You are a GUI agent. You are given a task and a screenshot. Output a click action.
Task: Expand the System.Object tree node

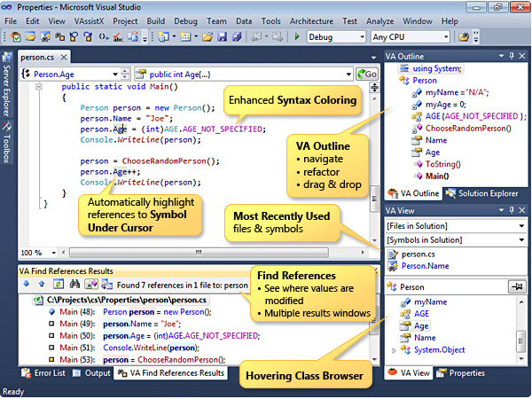click(x=395, y=351)
